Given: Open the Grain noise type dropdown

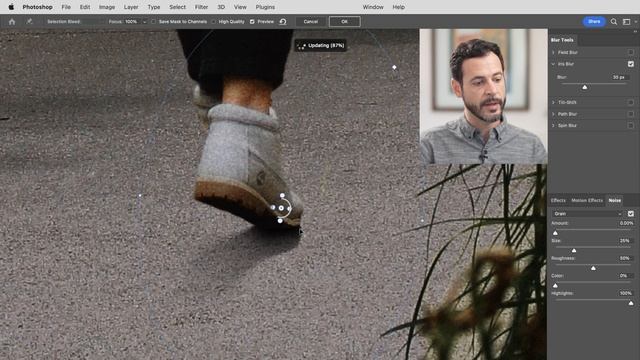Looking at the screenshot, I should [x=588, y=213].
